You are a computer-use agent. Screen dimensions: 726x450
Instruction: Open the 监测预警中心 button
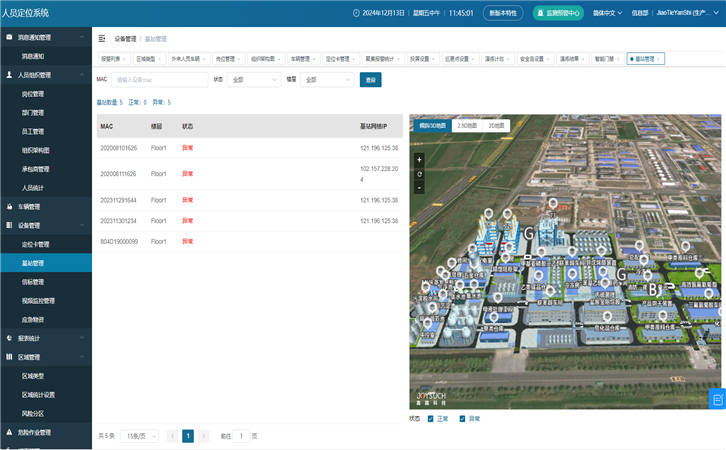pos(558,13)
